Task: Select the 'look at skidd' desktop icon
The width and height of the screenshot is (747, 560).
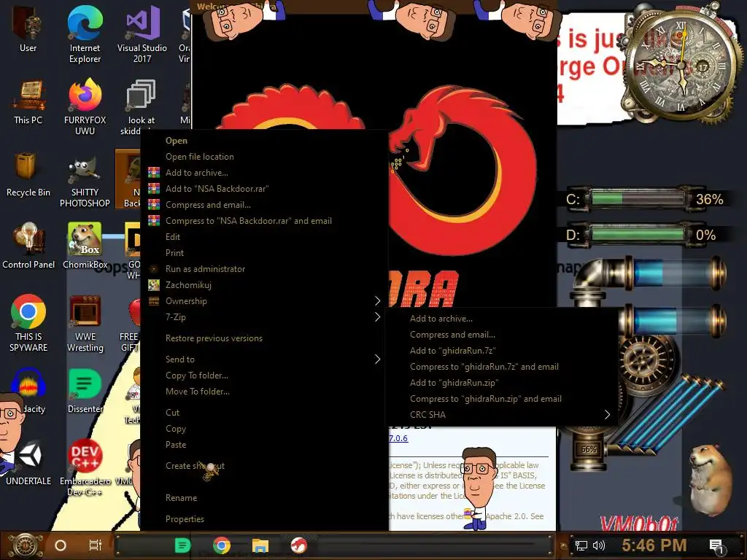Action: (x=139, y=107)
